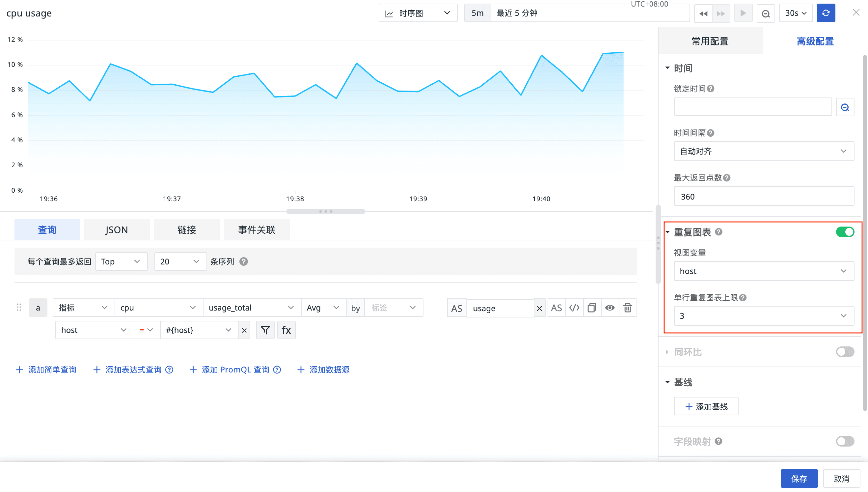The width and height of the screenshot is (868, 492).
Task: Switch to the 常用配置 tab
Action: pyautogui.click(x=710, y=41)
